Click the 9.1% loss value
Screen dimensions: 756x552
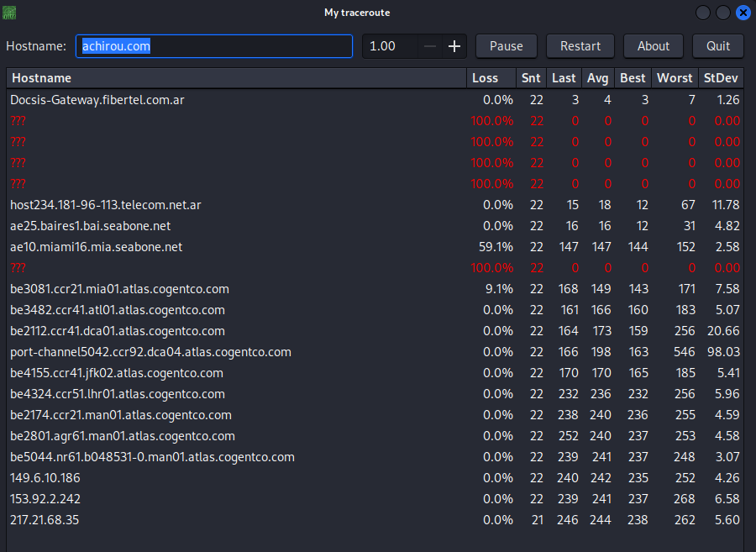click(499, 289)
